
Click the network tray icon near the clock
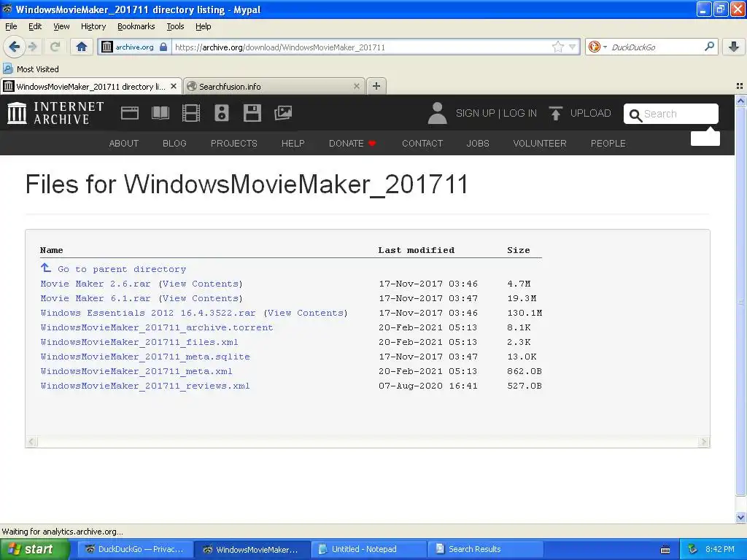point(692,550)
